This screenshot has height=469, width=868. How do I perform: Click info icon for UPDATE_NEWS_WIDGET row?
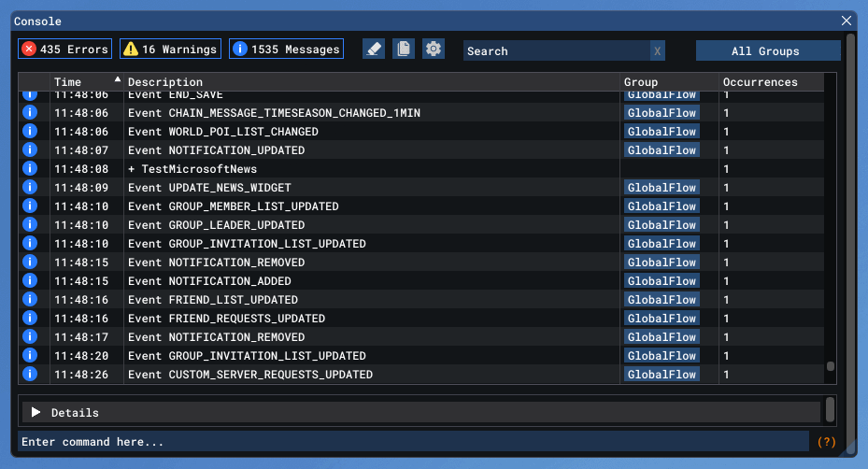click(30, 187)
